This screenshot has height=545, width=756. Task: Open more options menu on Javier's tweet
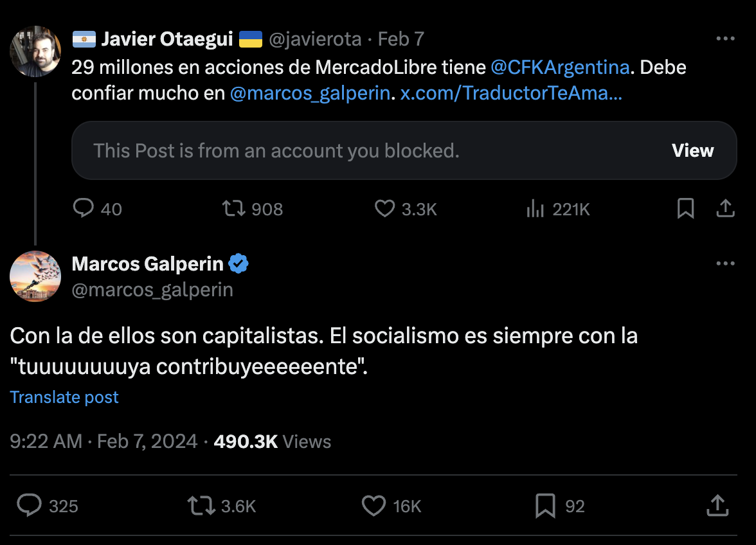tap(726, 39)
